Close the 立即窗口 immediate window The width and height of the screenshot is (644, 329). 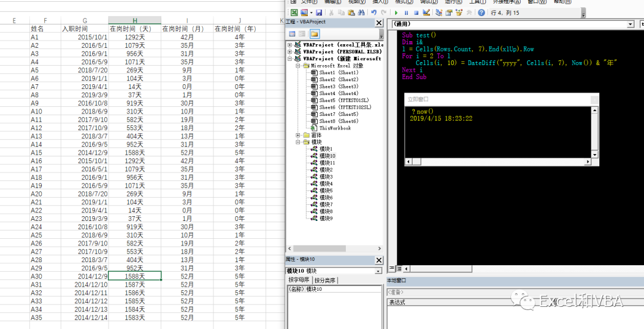pos(595,99)
